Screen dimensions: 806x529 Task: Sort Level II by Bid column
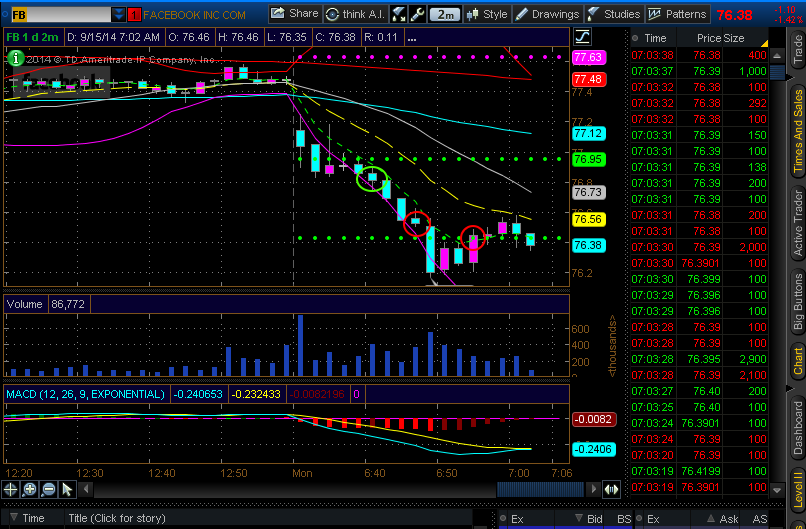click(x=589, y=519)
